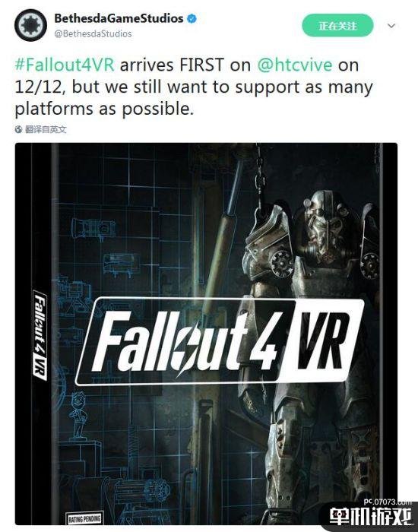
Task: Click the pc.07073.com watermark
Action: pos(388,502)
